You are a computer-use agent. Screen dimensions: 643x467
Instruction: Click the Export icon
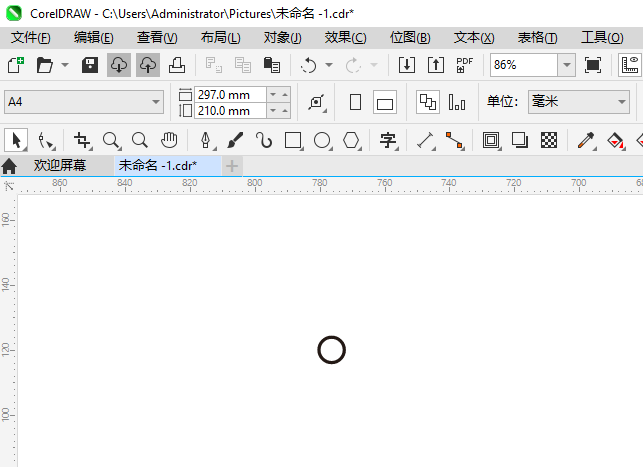coord(436,65)
